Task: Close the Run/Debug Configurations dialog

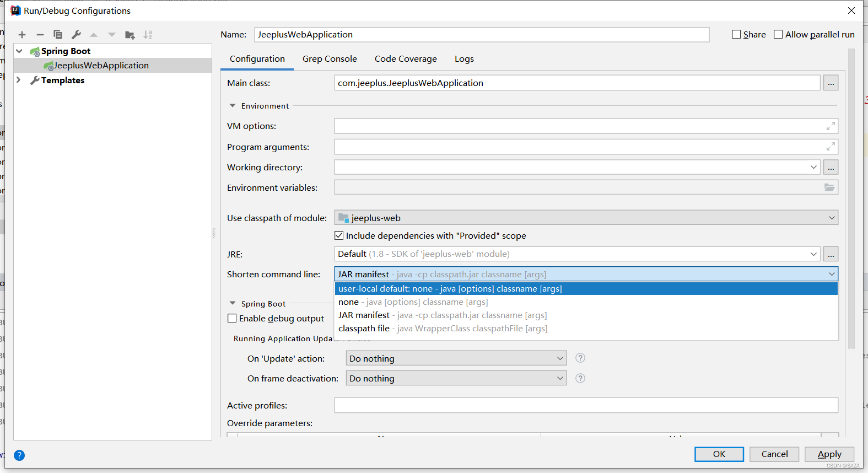Action: (x=851, y=10)
